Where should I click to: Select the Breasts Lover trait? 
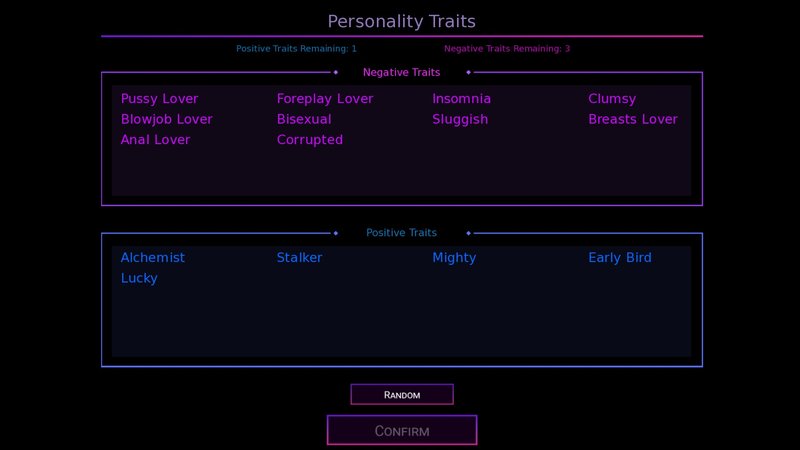click(x=633, y=119)
